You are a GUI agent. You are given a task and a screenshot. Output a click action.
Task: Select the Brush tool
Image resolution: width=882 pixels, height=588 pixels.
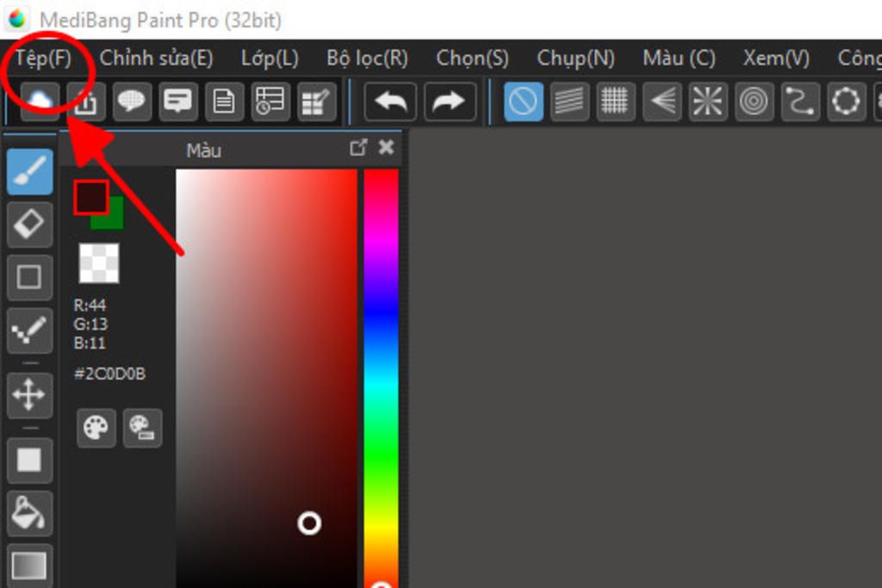coord(30,171)
